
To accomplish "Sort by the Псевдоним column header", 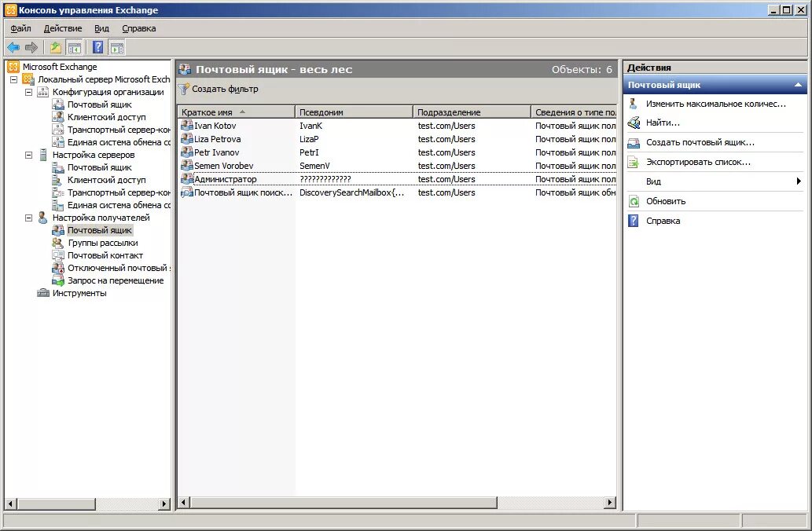I will point(355,112).
